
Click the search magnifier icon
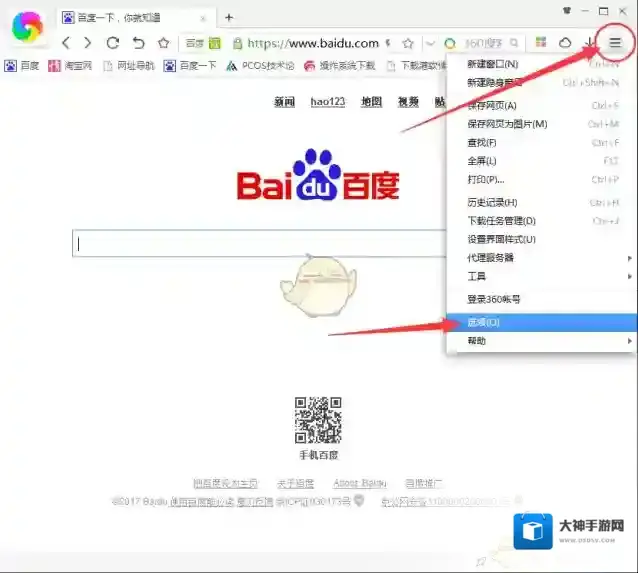[514, 43]
